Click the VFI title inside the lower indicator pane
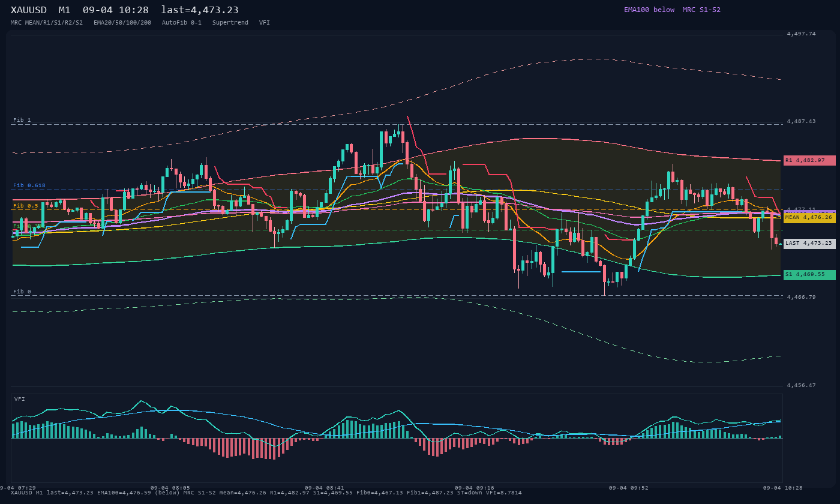Image resolution: width=840 pixels, height=504 pixels. [x=20, y=399]
